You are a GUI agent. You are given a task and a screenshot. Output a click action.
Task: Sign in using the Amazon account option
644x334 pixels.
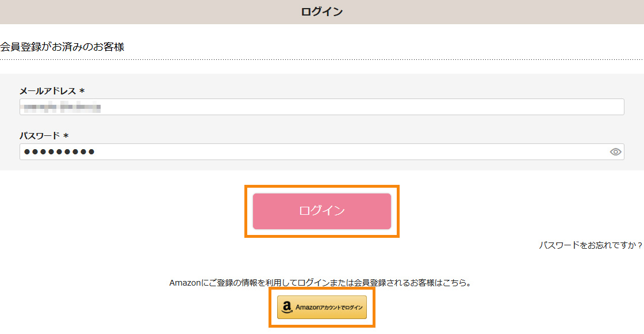(x=321, y=307)
